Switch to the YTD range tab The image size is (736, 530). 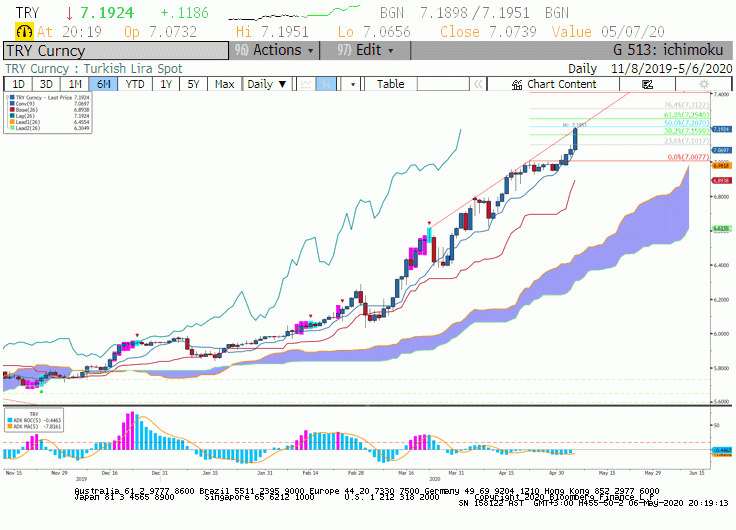[x=135, y=84]
